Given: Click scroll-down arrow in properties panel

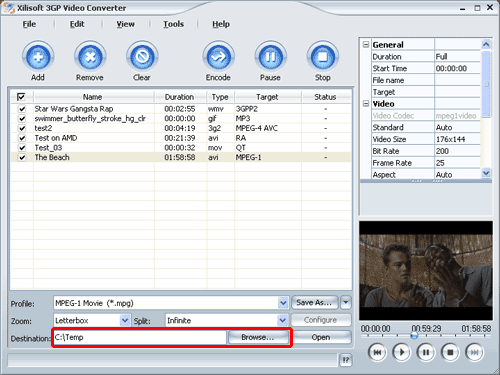Looking at the screenshot, I should click(x=486, y=173).
